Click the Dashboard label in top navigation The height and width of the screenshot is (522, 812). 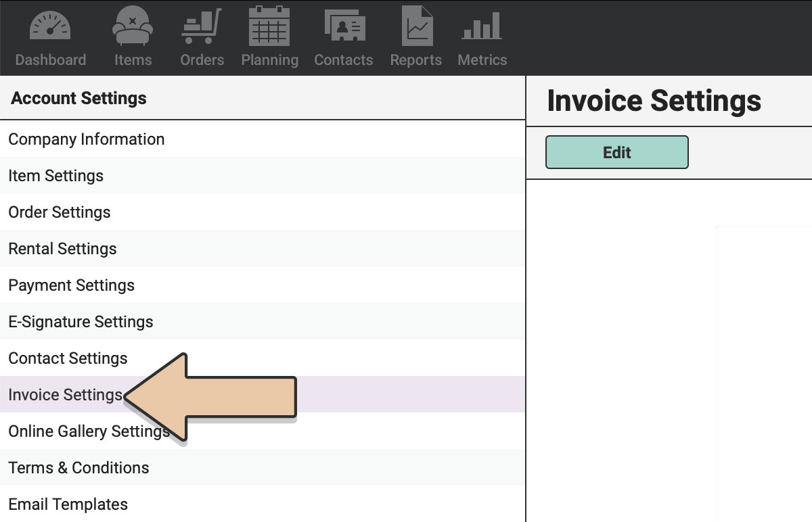[51, 60]
